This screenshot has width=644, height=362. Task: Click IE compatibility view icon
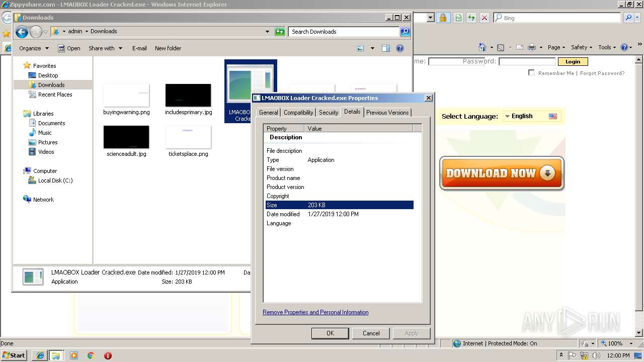[458, 18]
